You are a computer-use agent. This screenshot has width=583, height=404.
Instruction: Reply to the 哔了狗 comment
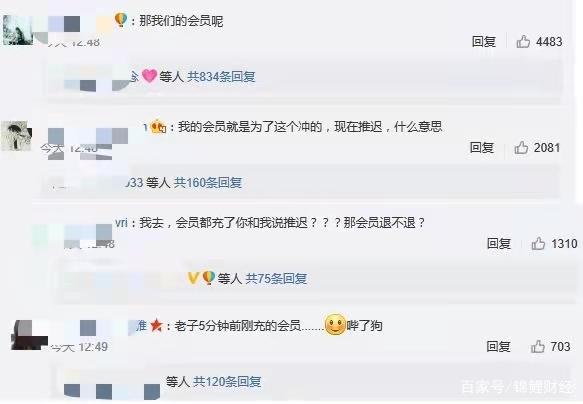498,346
